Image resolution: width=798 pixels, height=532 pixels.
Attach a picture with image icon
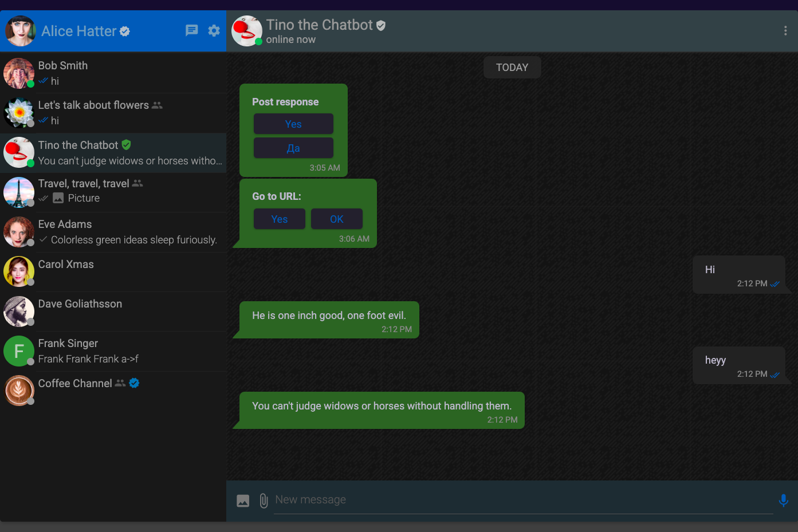(243, 501)
